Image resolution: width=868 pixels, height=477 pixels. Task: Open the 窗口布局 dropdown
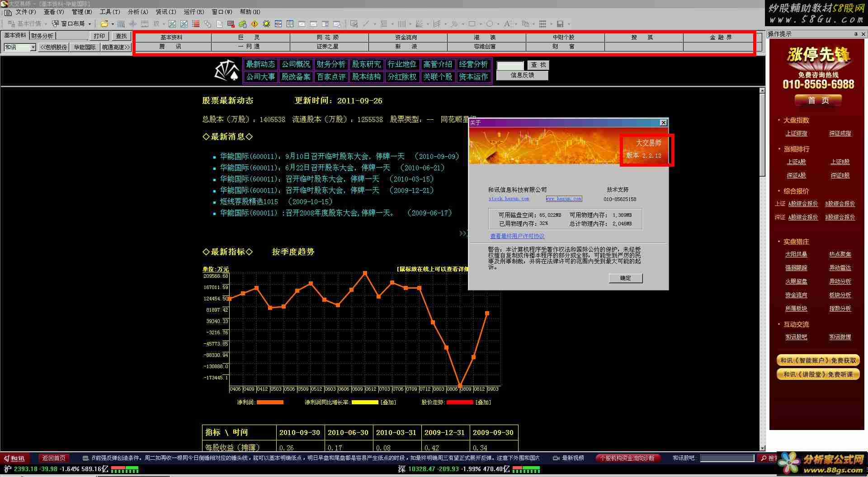point(90,23)
